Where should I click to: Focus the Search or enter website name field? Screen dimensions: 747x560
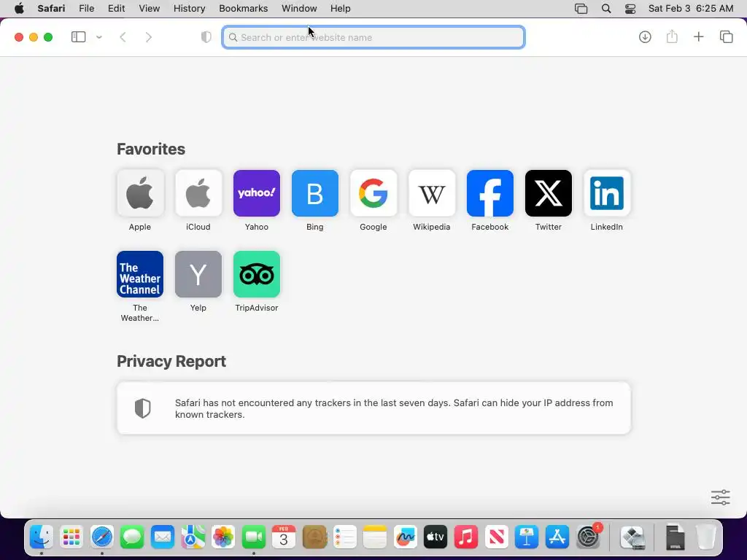coord(373,37)
